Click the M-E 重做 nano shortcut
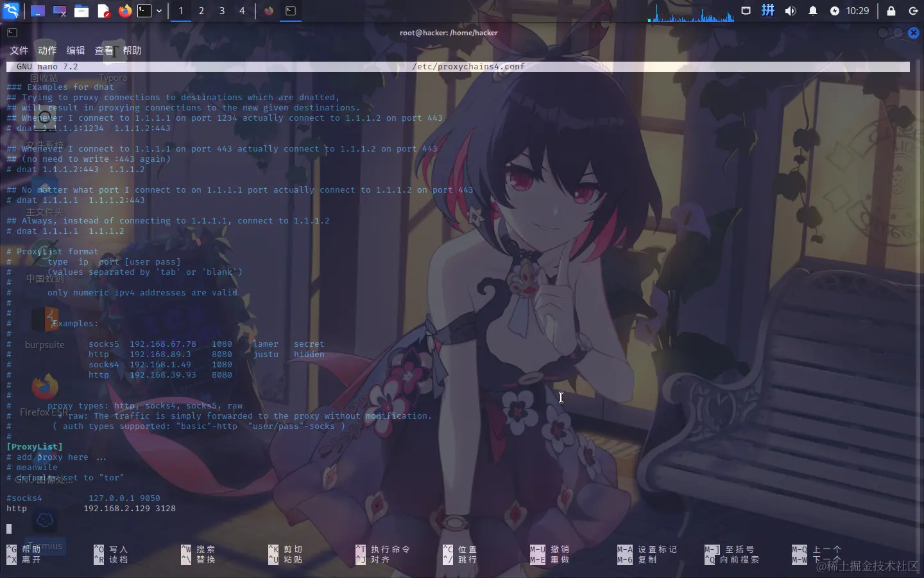Image resolution: width=924 pixels, height=578 pixels. coord(550,560)
